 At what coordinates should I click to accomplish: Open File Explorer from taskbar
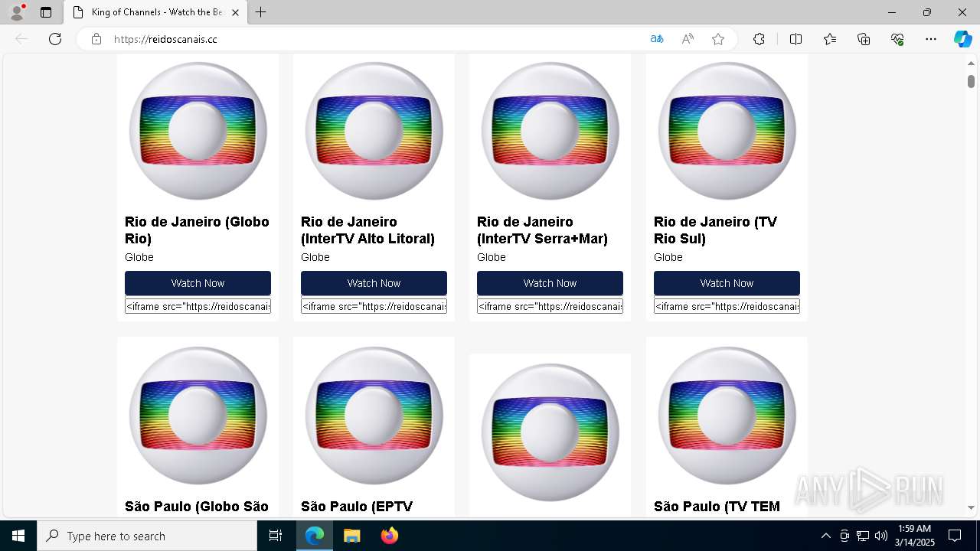[351, 536]
